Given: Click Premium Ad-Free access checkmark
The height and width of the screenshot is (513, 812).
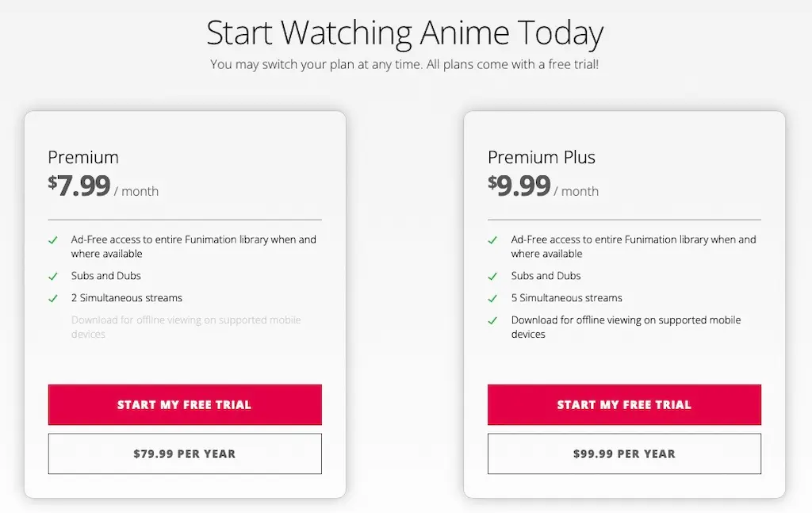Looking at the screenshot, I should [53, 240].
